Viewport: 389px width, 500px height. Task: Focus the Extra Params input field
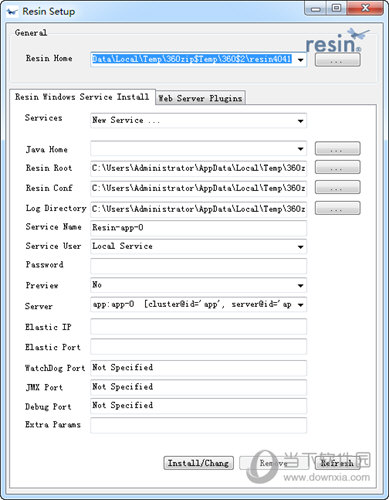pos(198,425)
